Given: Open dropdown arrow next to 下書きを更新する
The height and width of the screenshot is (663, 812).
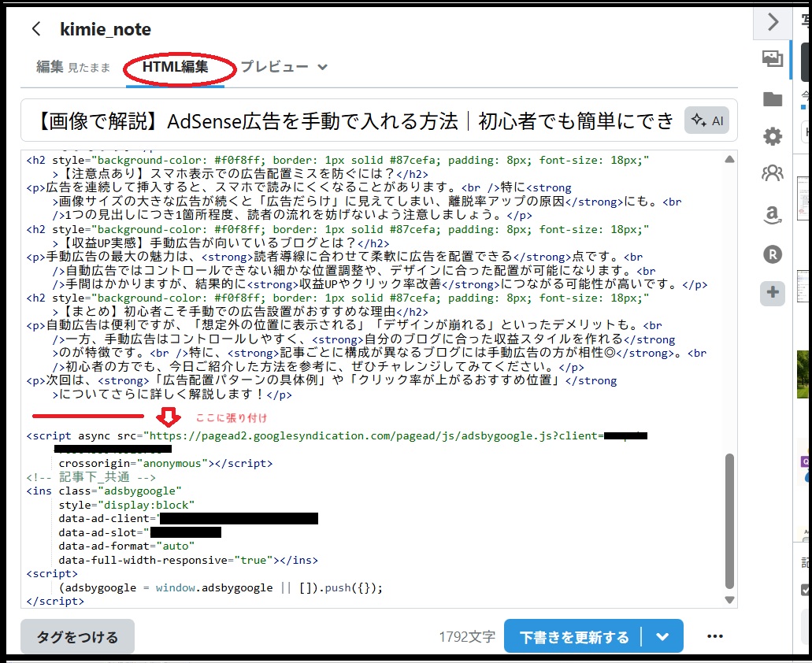Looking at the screenshot, I should coord(662,636).
